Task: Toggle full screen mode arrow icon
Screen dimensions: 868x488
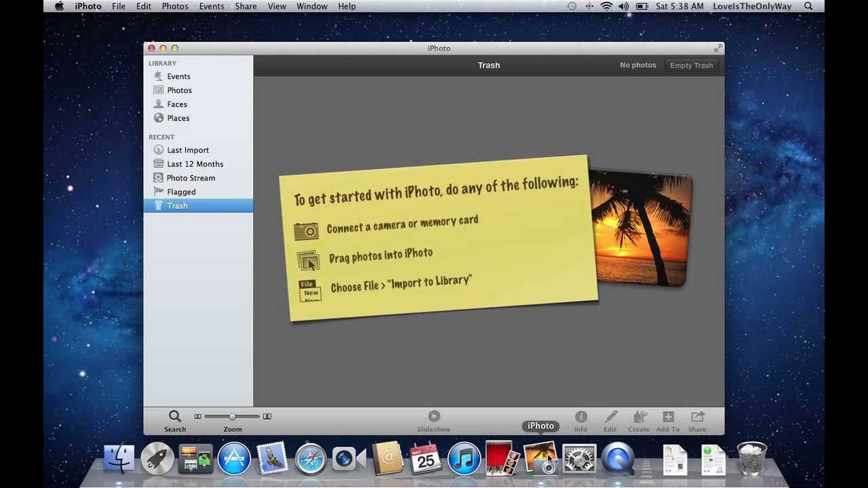Action: click(x=717, y=48)
